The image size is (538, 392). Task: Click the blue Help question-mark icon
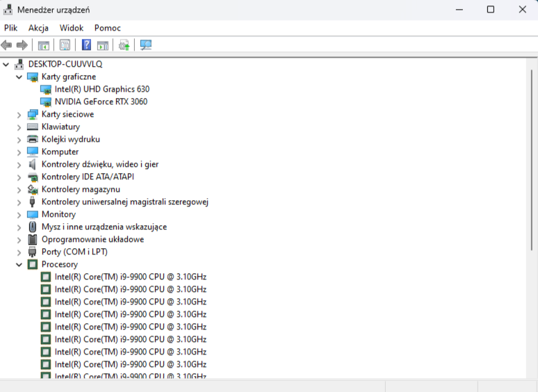pyautogui.click(x=86, y=45)
